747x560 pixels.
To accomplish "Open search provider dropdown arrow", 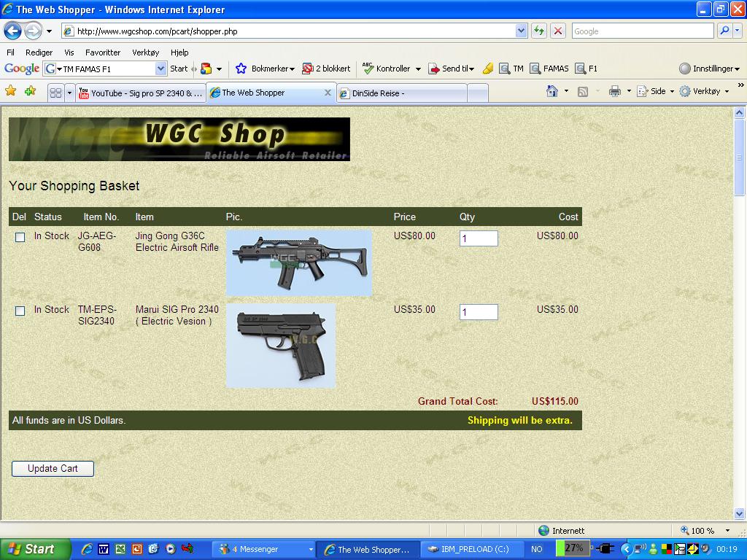I will pyautogui.click(x=738, y=31).
